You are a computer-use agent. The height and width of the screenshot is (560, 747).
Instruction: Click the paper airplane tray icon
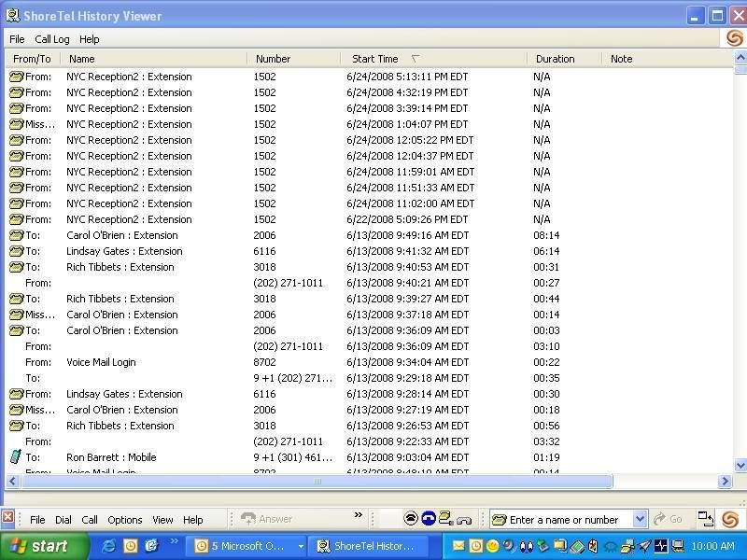644,546
